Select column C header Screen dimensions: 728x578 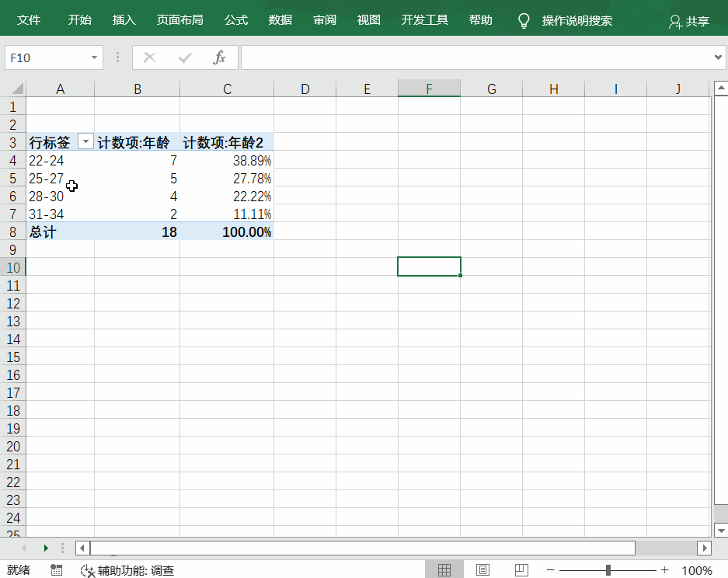[x=227, y=89]
